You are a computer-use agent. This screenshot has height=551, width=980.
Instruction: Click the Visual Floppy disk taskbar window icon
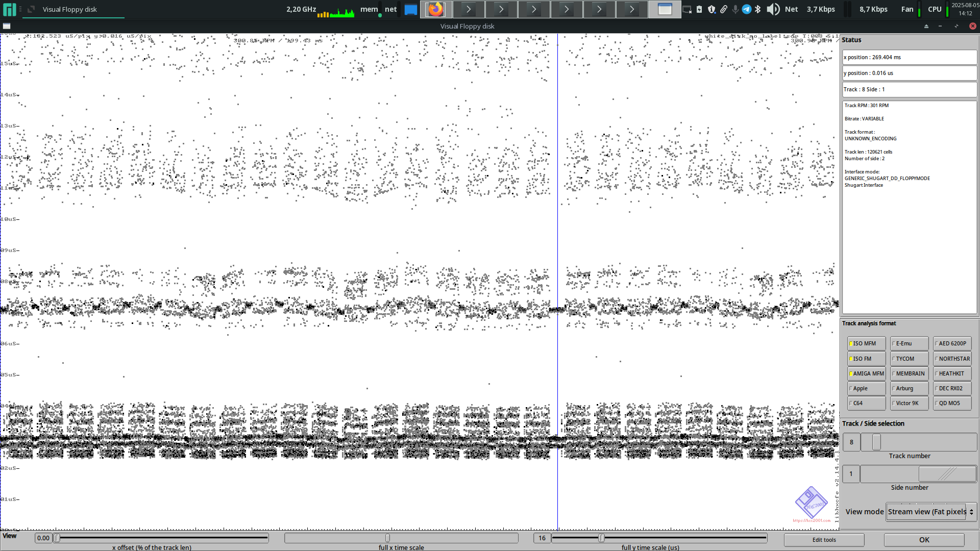tap(665, 9)
